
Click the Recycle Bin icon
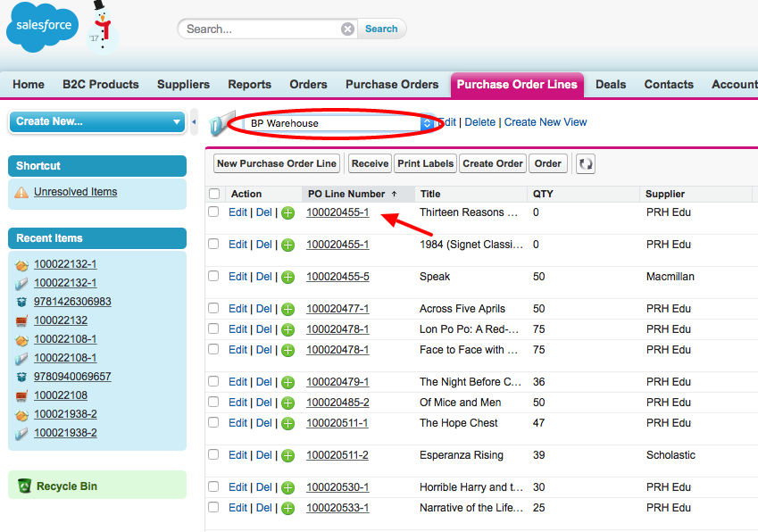point(25,486)
